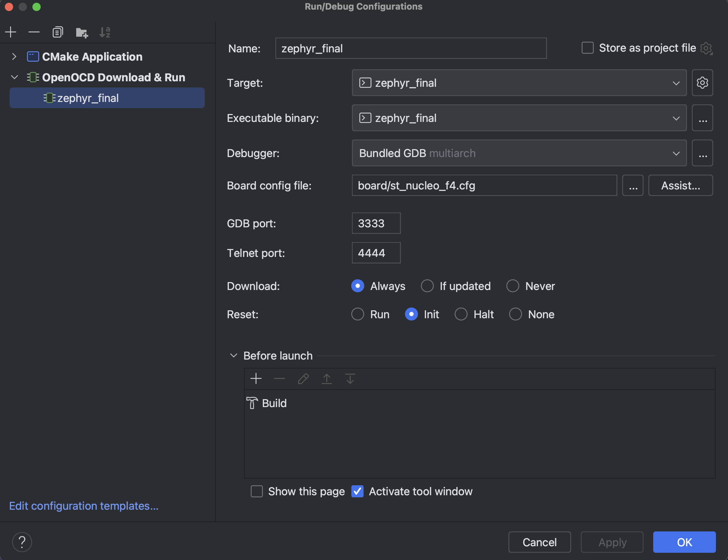Click the GDB port input field
This screenshot has height=560, width=728.
pos(376,223)
